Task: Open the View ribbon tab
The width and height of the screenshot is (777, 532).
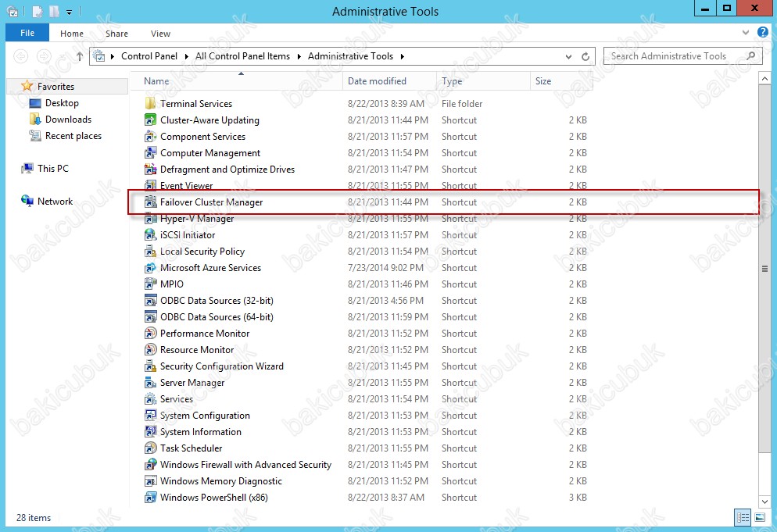Action: point(160,34)
